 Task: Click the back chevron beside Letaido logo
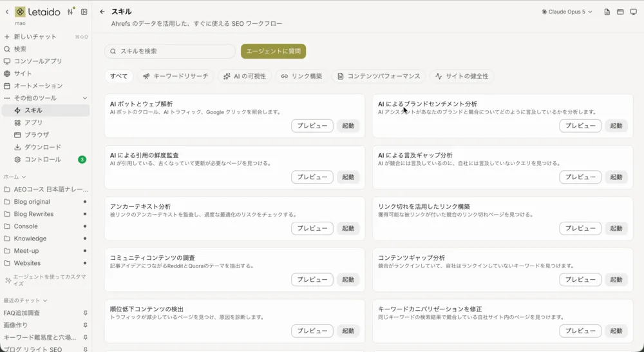coord(7,12)
